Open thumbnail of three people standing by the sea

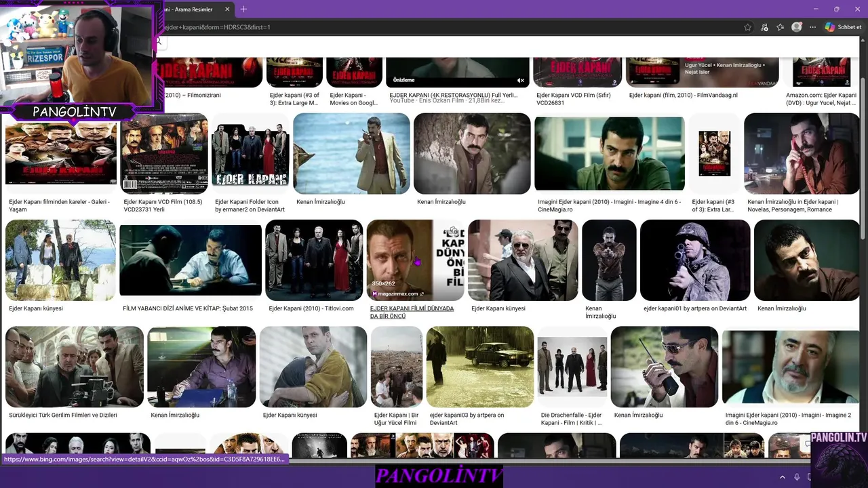60,260
